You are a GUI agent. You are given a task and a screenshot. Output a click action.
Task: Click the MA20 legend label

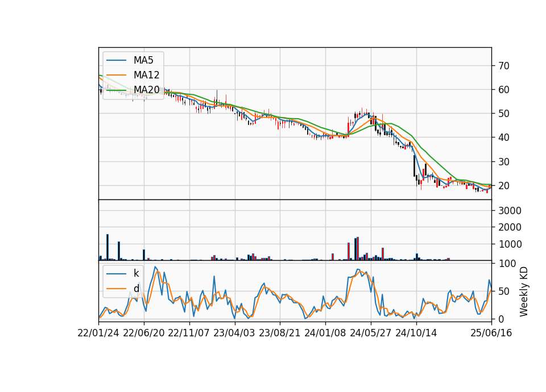point(146,90)
